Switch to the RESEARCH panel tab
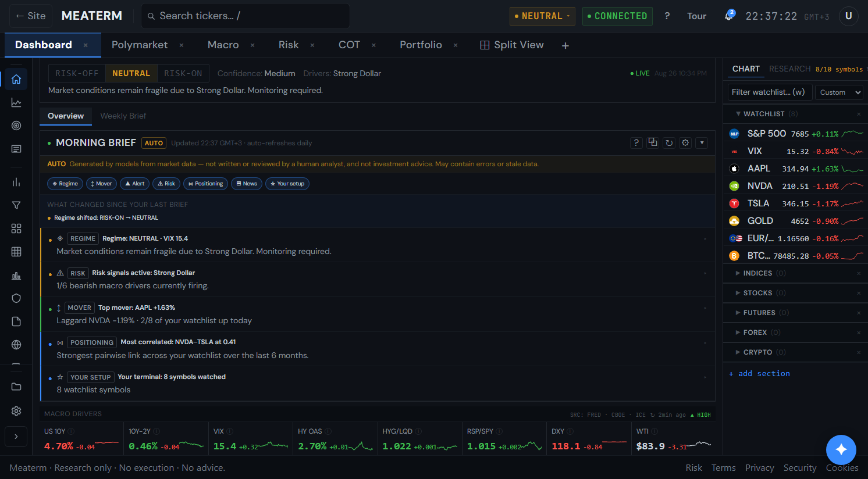This screenshot has height=479, width=868. pos(790,69)
